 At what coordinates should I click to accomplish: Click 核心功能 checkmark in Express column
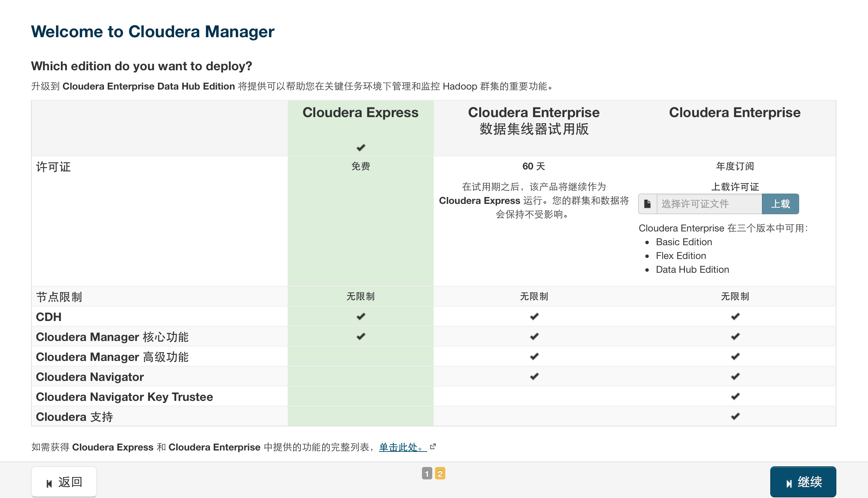(361, 336)
